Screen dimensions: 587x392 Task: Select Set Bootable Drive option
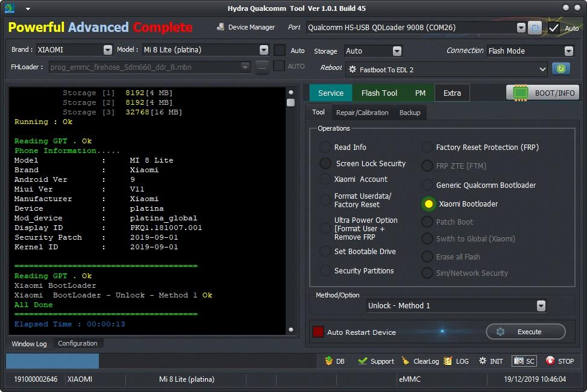[x=325, y=251]
